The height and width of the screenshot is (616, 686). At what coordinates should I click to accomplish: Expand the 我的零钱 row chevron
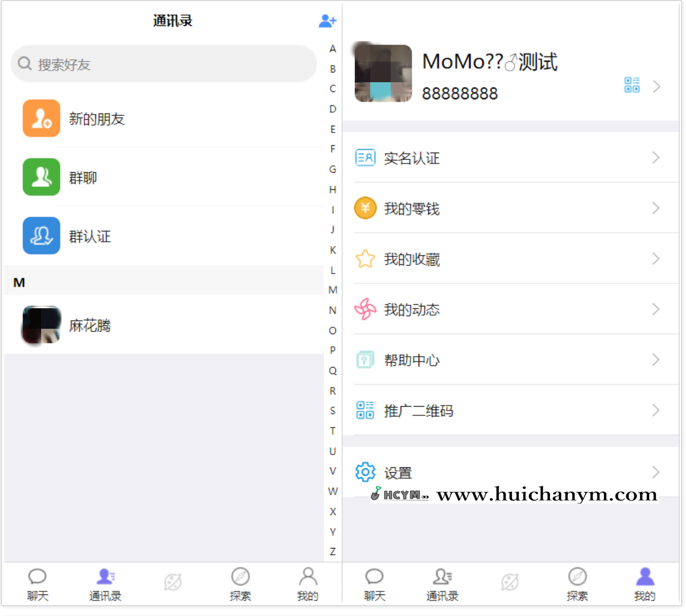point(656,207)
